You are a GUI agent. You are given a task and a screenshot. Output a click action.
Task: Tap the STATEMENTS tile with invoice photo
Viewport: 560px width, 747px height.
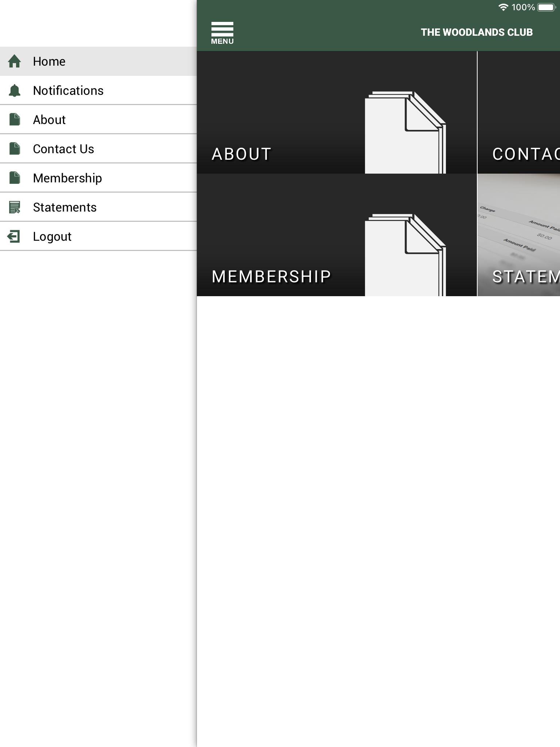click(x=519, y=235)
